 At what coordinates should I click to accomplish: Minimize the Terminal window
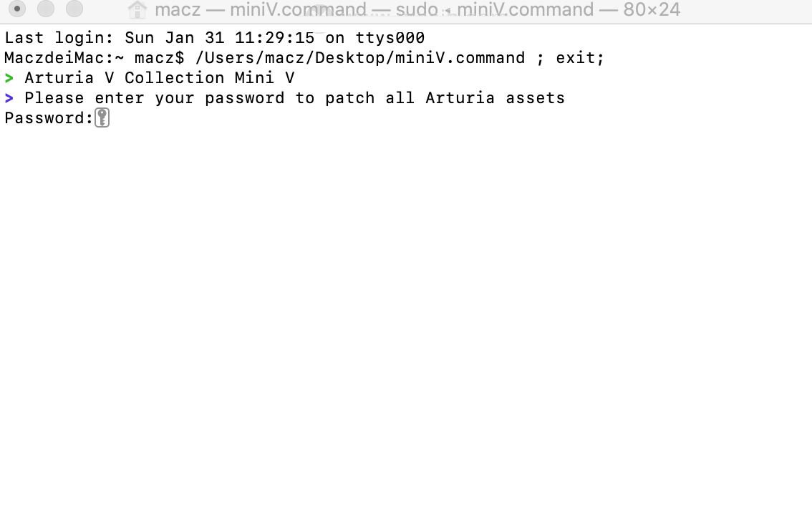click(x=46, y=9)
